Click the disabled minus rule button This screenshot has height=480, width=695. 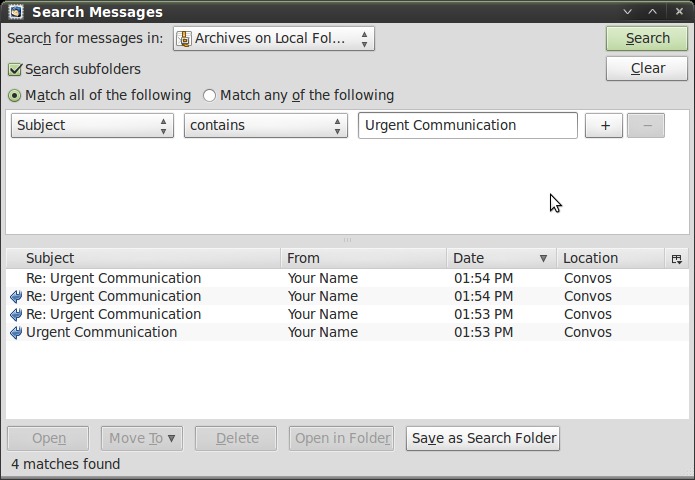click(646, 125)
